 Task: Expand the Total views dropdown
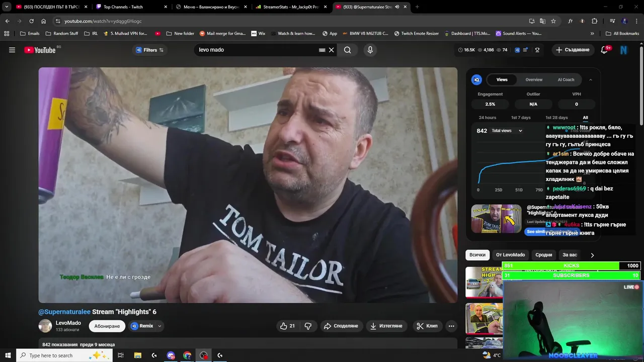507,131
